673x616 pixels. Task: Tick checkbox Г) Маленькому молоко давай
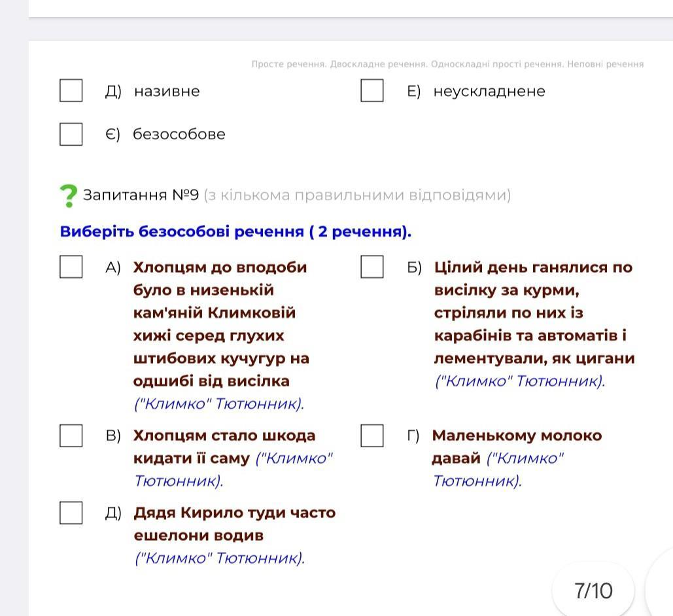(x=371, y=436)
